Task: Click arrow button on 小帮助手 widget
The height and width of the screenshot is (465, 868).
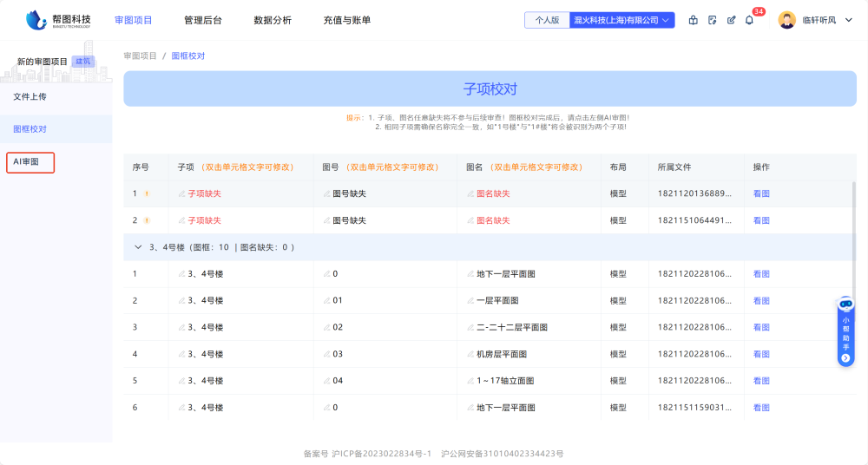Action: click(x=845, y=358)
